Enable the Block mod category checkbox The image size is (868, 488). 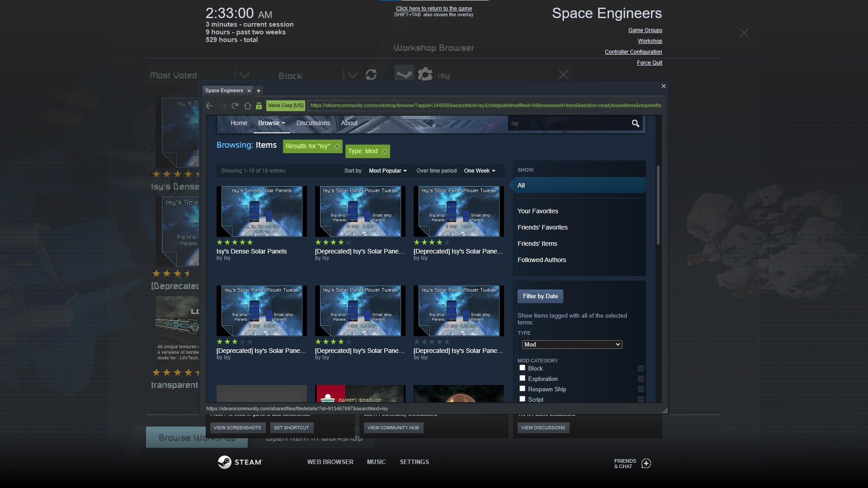tap(522, 368)
